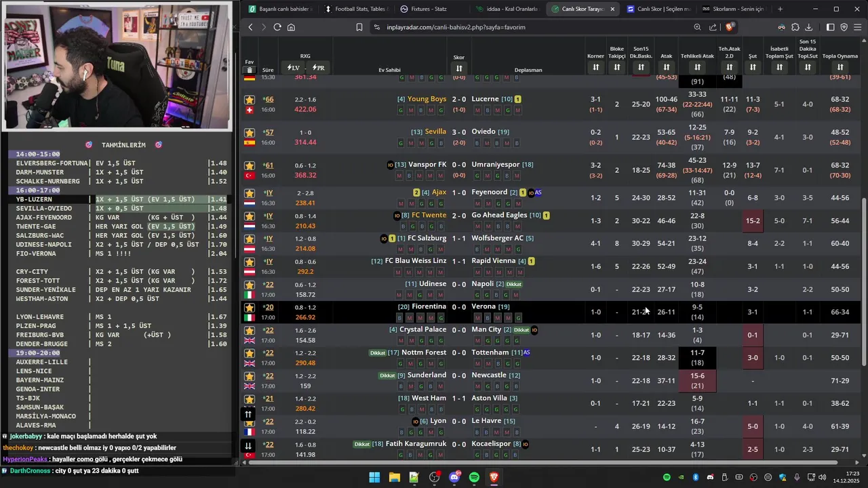Close the active 'Canlı Skor Tarayıcı' tab
The width and height of the screenshot is (868, 488).
(x=612, y=9)
